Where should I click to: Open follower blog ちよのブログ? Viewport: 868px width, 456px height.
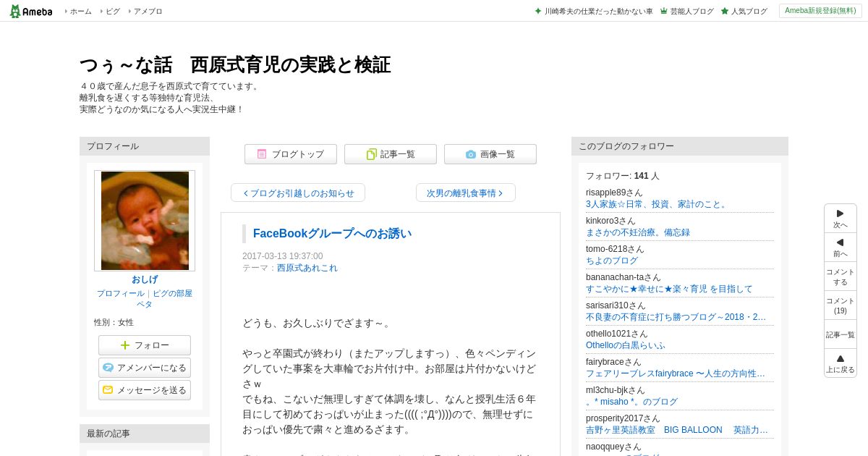pyautogui.click(x=612, y=261)
